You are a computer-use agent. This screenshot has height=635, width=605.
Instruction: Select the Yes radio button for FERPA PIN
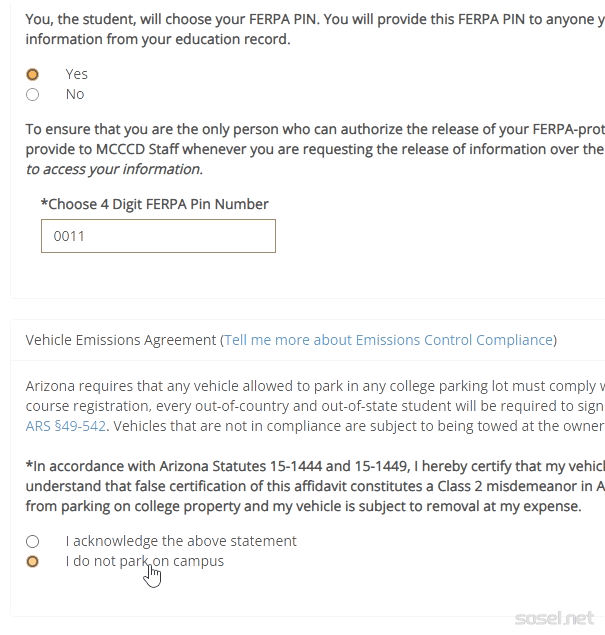(33, 74)
